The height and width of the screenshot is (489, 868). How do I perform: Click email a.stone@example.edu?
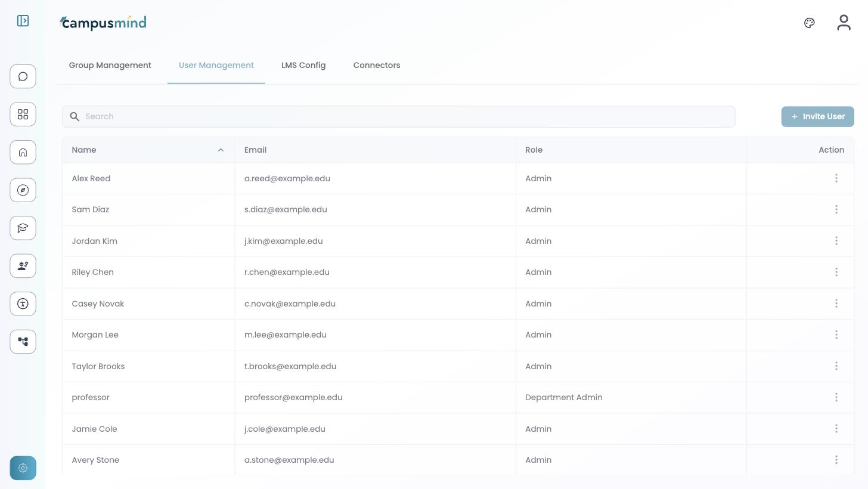(x=289, y=460)
